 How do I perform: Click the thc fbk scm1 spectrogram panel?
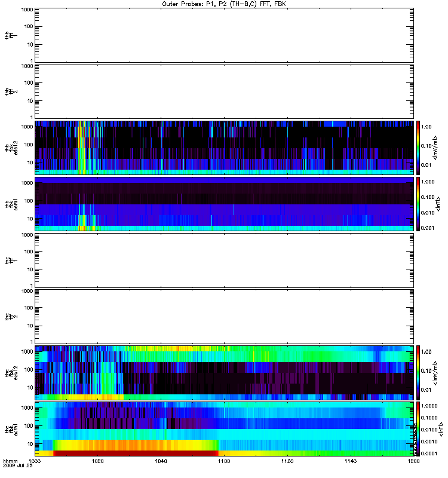(x=225, y=429)
